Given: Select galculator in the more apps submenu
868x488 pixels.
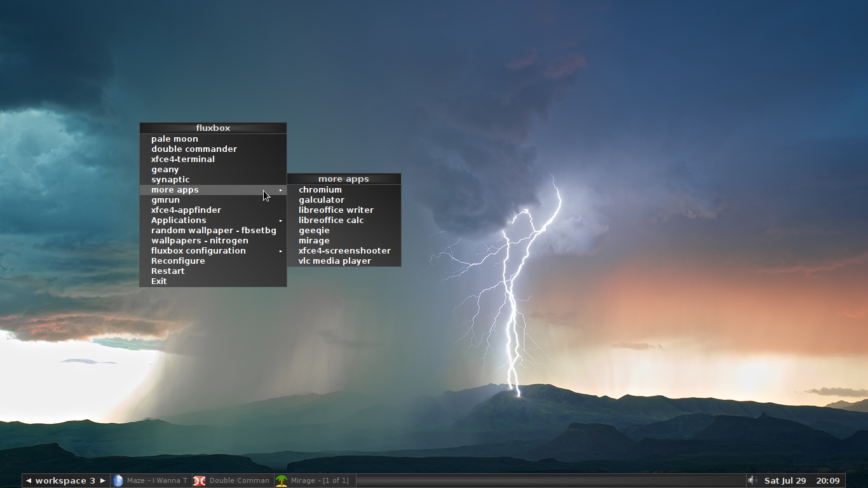Looking at the screenshot, I should click(322, 200).
